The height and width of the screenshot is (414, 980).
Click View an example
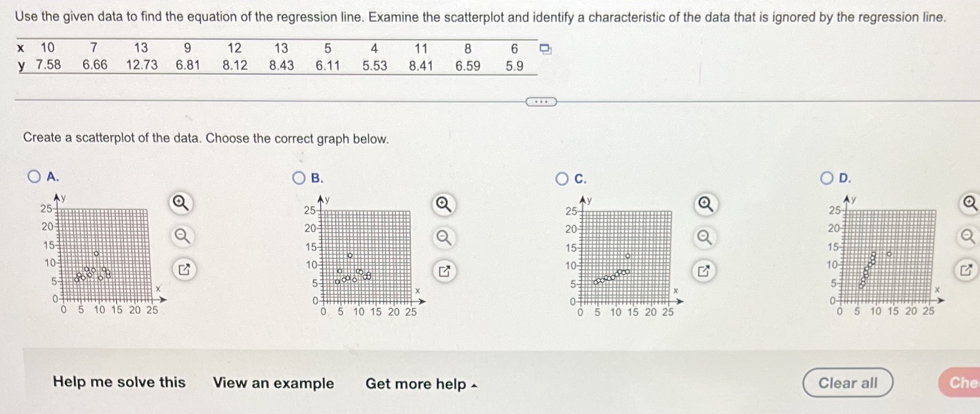pos(273,384)
